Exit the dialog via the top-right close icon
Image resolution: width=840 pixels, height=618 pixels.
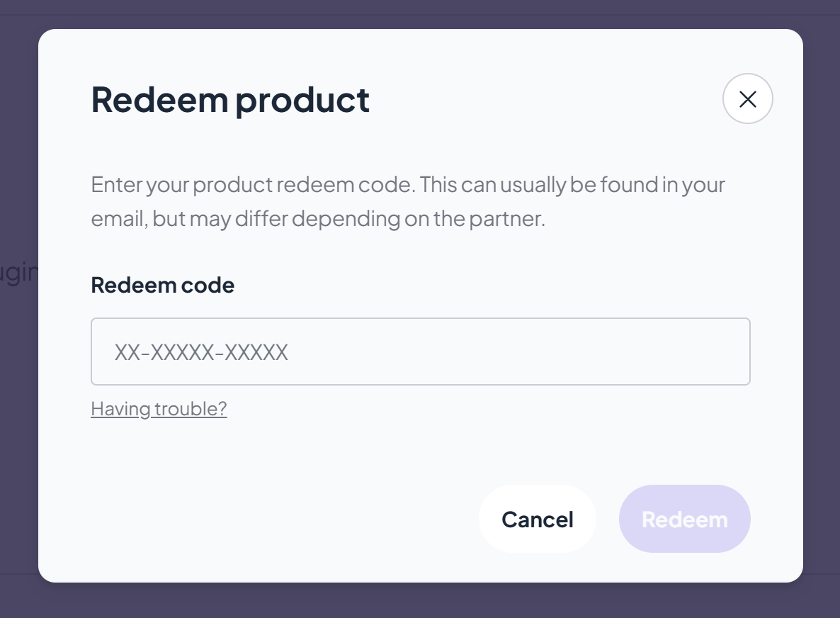point(747,99)
